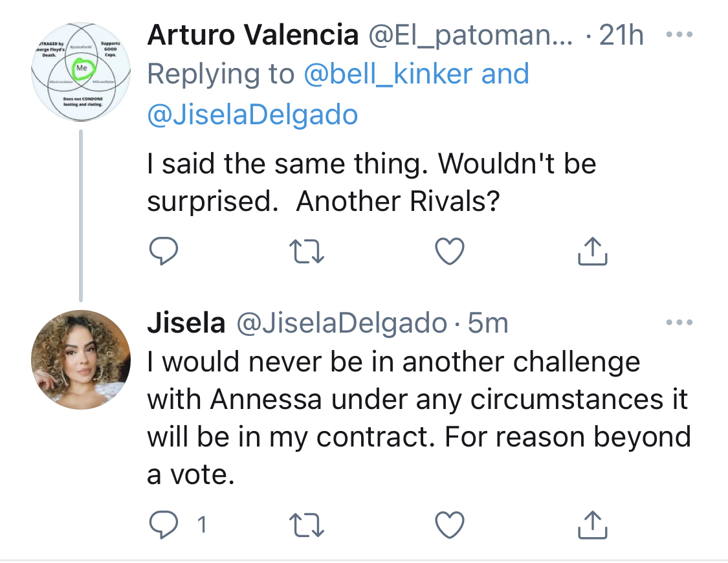Screen dimensions: 728x563
Task: Retweet Jisela's tweet about Annessa
Action: tap(307, 525)
